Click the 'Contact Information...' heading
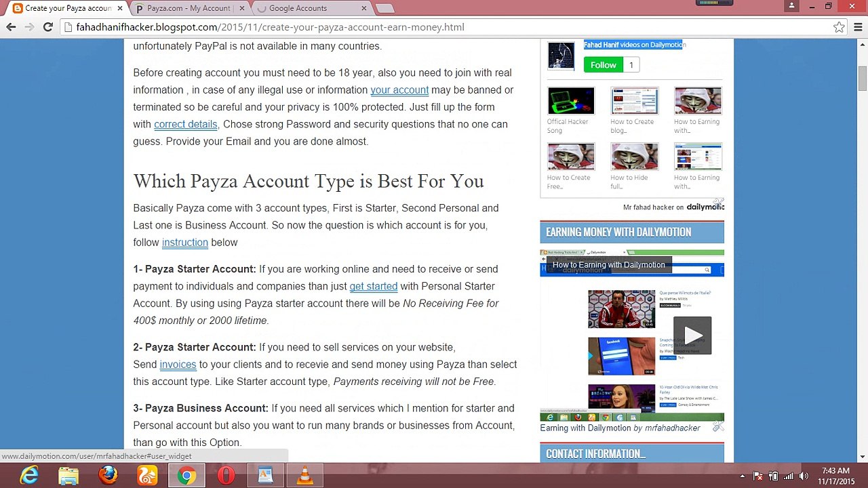The width and height of the screenshot is (868, 488). point(595,453)
